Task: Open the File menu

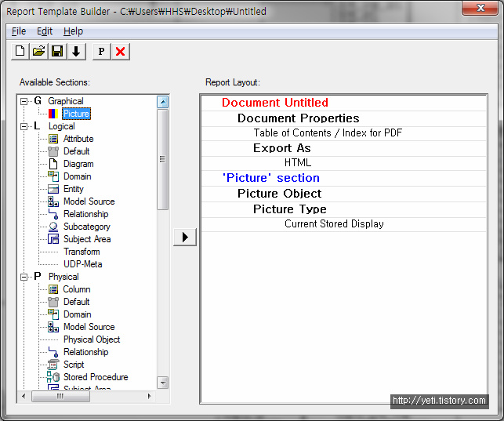Action: pos(19,31)
